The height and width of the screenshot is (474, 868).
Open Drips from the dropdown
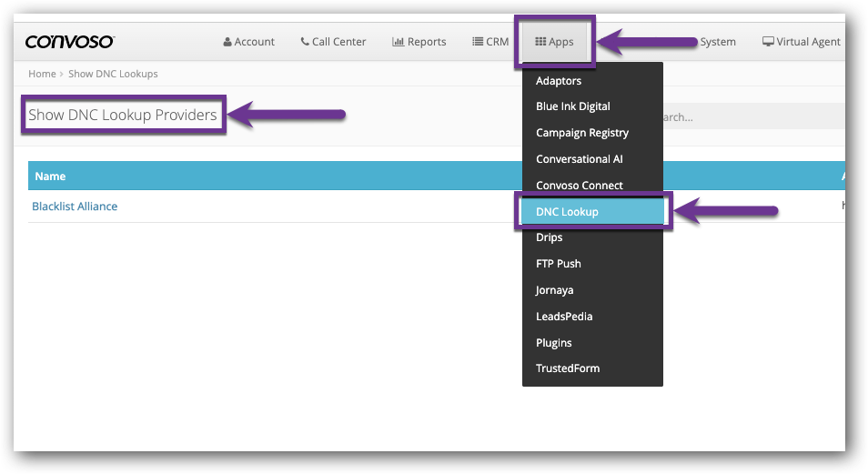pyautogui.click(x=592, y=237)
